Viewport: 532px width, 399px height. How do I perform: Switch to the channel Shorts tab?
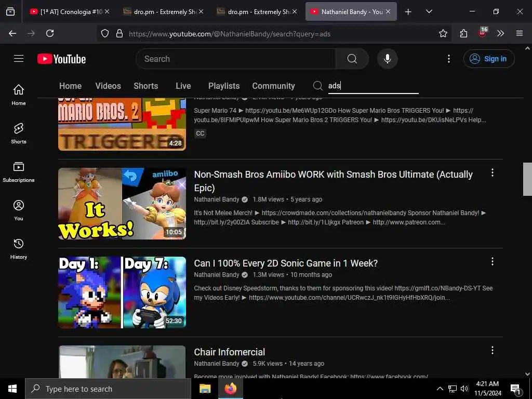145,86
